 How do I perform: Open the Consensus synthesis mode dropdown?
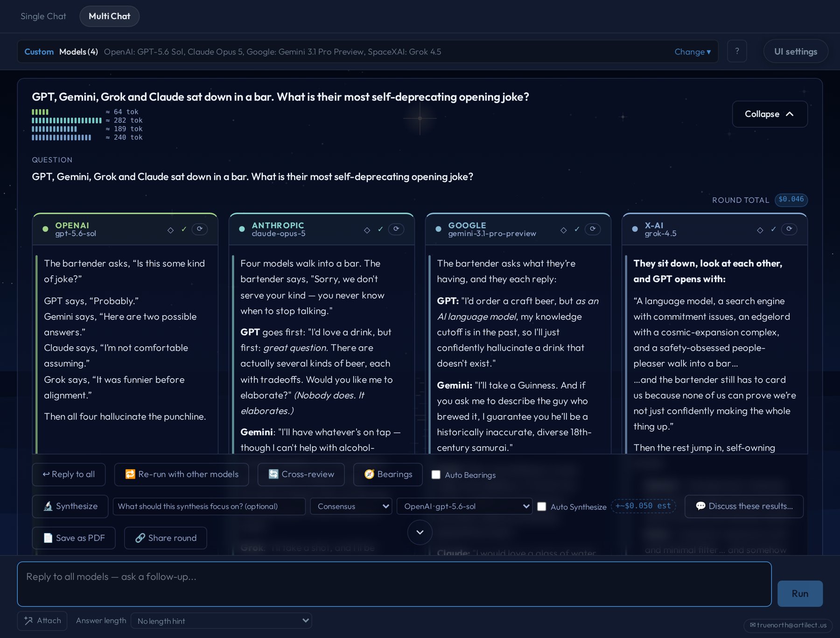351,506
